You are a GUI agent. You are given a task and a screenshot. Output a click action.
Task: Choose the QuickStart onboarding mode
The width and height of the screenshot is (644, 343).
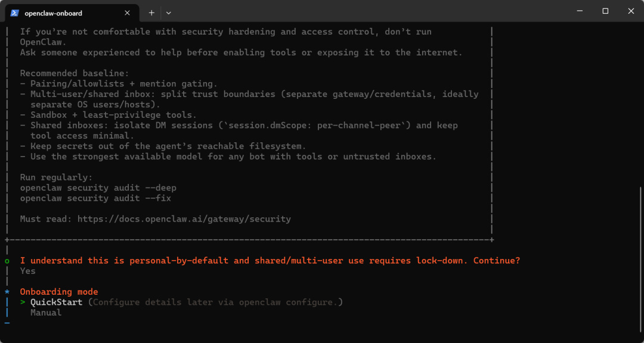[57, 303]
